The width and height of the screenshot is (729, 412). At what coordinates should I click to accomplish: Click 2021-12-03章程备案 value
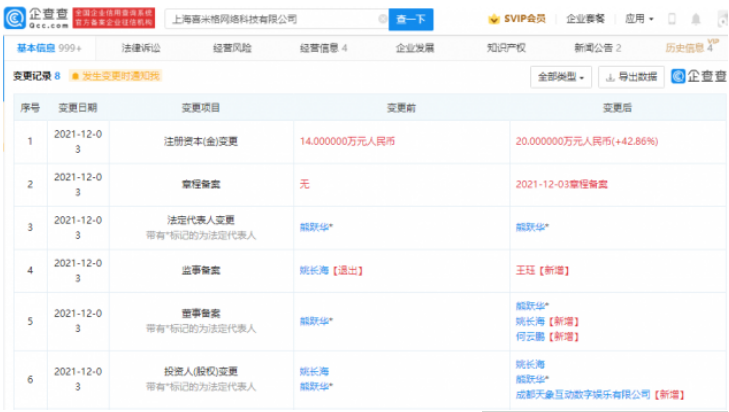click(561, 184)
